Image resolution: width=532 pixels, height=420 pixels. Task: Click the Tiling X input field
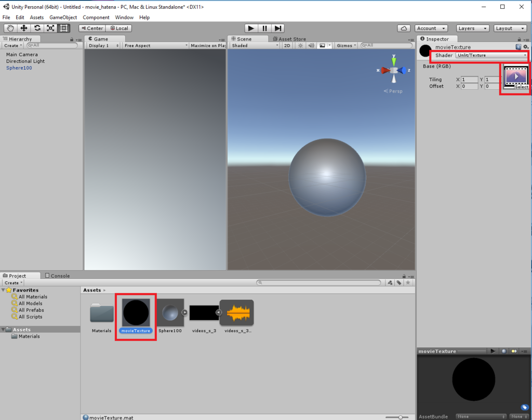(x=470, y=80)
